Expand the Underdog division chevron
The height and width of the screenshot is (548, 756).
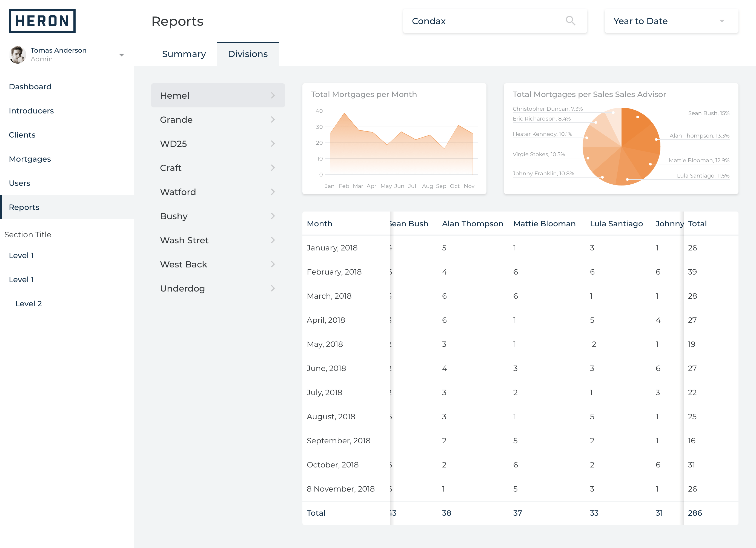click(273, 288)
